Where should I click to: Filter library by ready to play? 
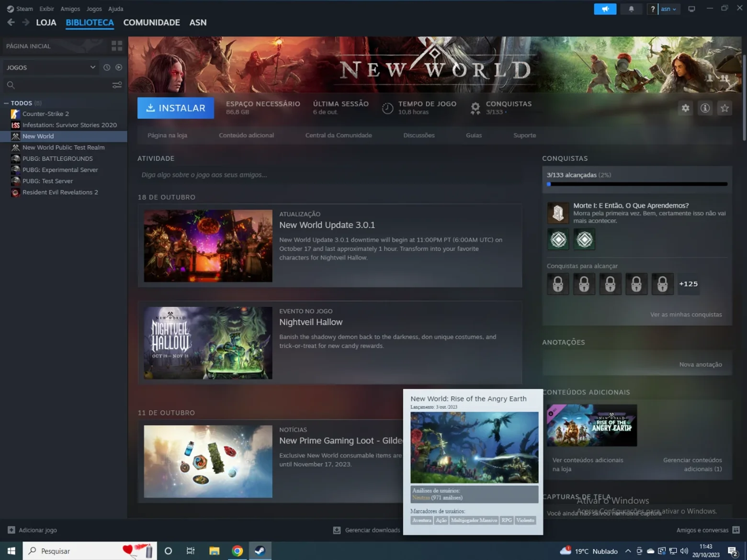[119, 67]
